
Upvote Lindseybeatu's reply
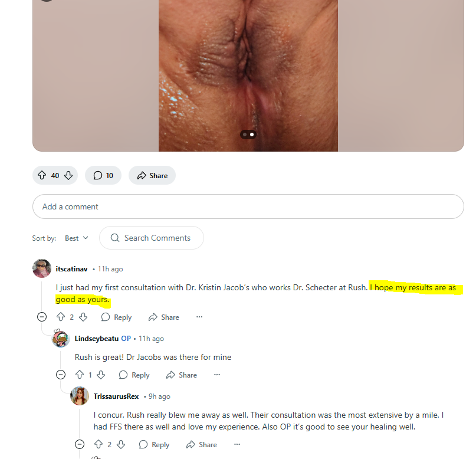point(80,375)
